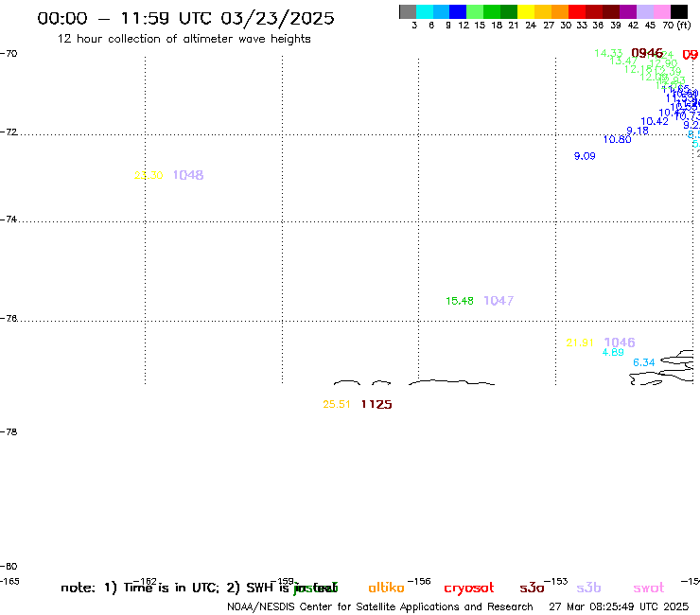
Task: Click the wave height value 15.48
Action: pyautogui.click(x=460, y=301)
